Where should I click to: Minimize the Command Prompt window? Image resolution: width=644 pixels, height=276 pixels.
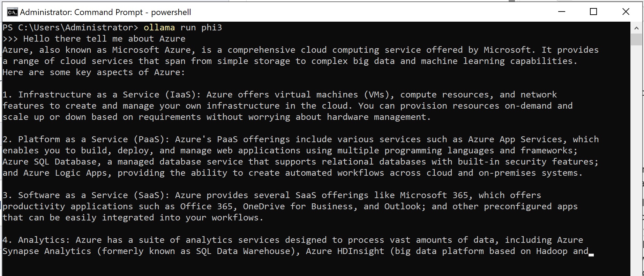point(561,12)
